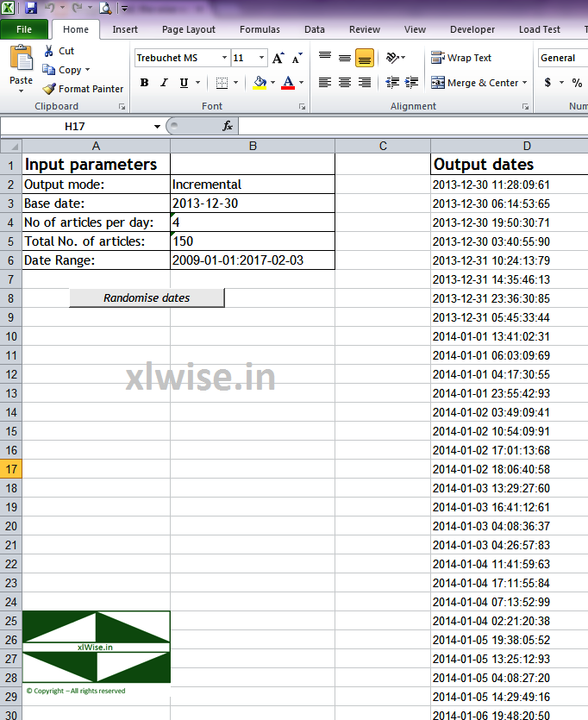Screen dimensions: 588x720
Task: Open the Copy dropdown arrow
Action: click(x=87, y=70)
